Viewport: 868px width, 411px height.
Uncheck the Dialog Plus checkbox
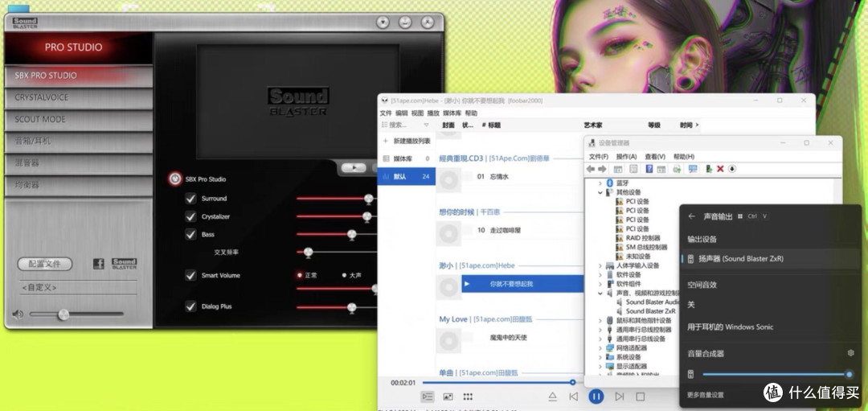click(190, 306)
